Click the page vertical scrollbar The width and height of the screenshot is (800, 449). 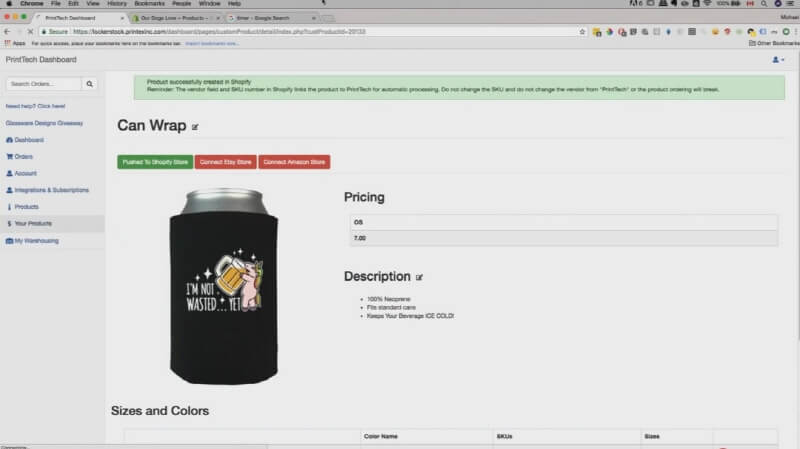tap(797, 194)
